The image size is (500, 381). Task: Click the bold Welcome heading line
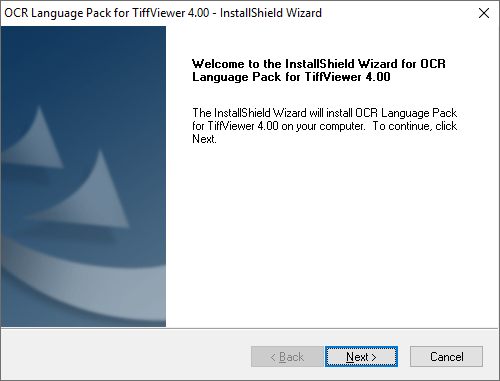(x=319, y=64)
